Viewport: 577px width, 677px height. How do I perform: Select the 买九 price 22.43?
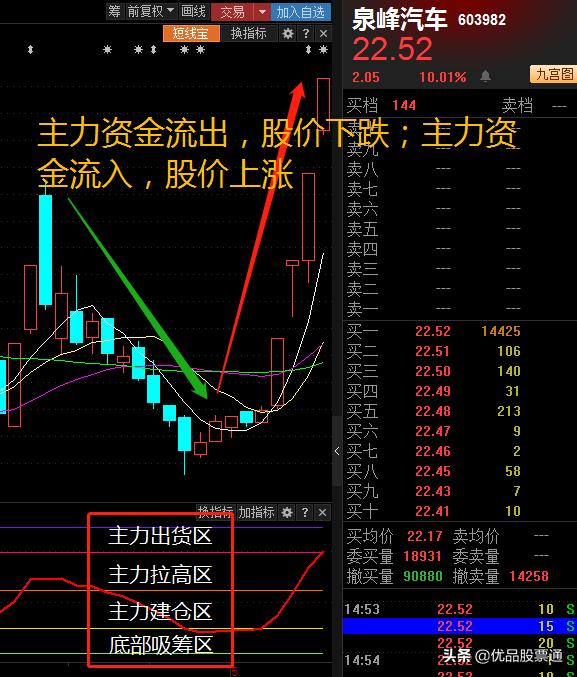(433, 491)
